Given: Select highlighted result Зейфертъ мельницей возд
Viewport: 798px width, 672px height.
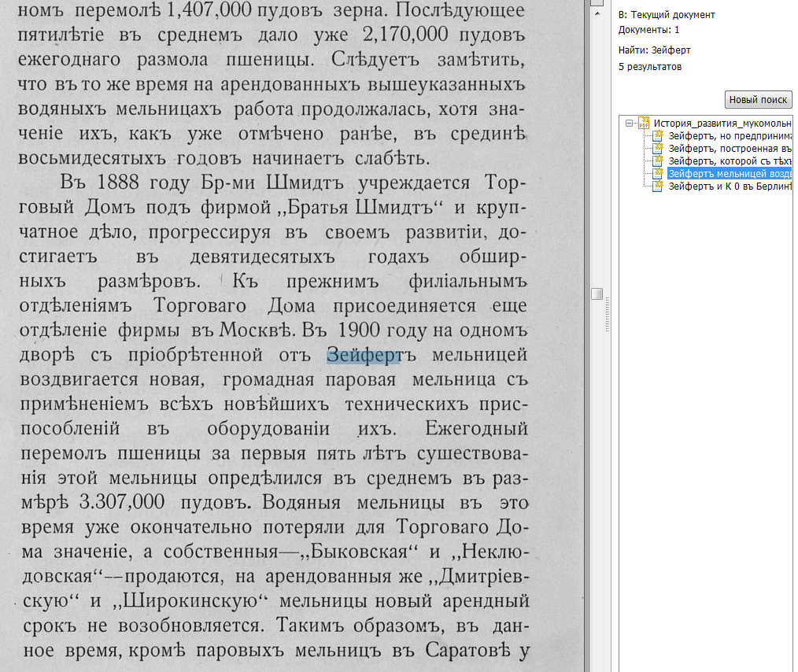Looking at the screenshot, I should tap(730, 173).
